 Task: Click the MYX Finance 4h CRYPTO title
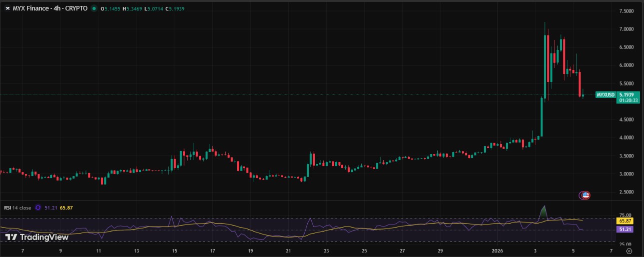pyautogui.click(x=50, y=8)
